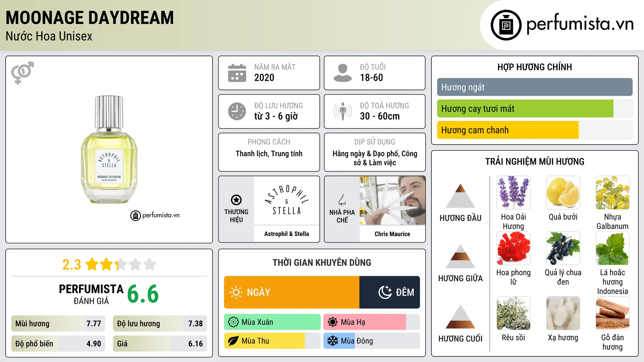This screenshot has width=644, height=362.
Task: Open the Moonage Daydream perfume bottle image
Action: pyautogui.click(x=109, y=150)
